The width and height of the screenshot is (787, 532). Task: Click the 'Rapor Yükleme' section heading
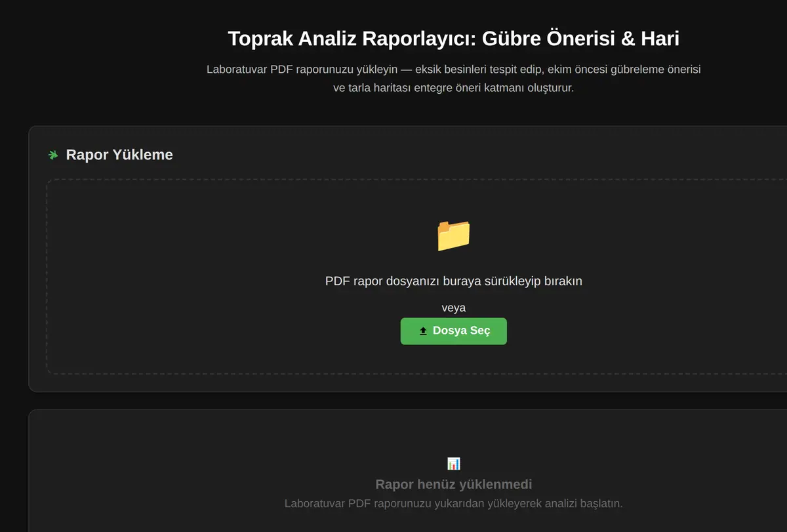(x=119, y=155)
